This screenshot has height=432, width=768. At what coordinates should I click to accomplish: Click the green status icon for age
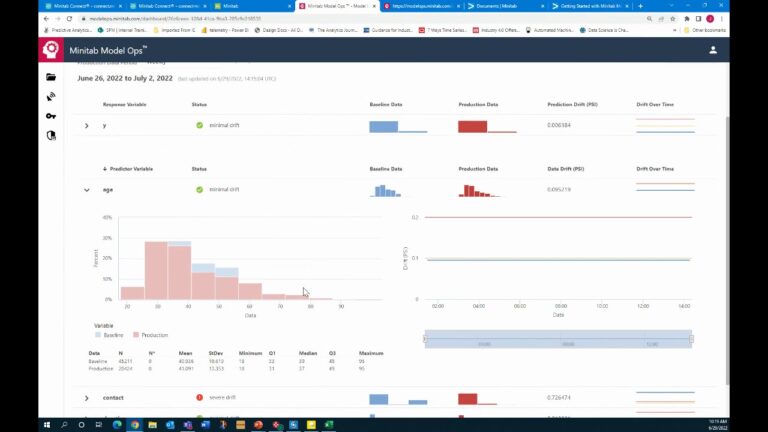tap(199, 190)
